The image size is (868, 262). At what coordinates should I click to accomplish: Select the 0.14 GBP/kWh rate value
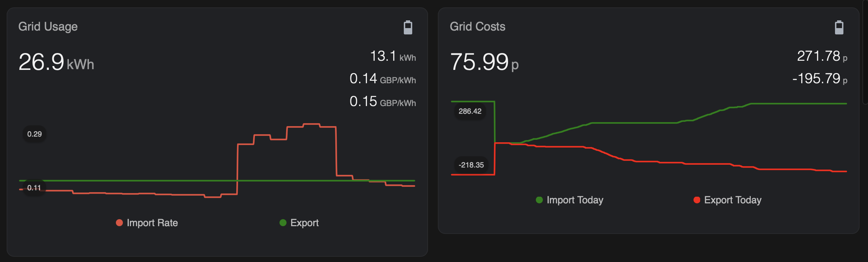[x=383, y=79]
